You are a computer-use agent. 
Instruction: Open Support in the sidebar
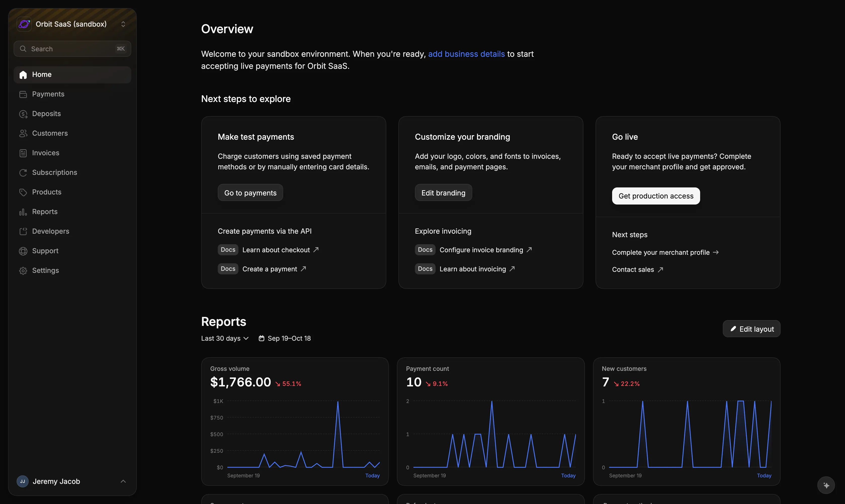72,251
